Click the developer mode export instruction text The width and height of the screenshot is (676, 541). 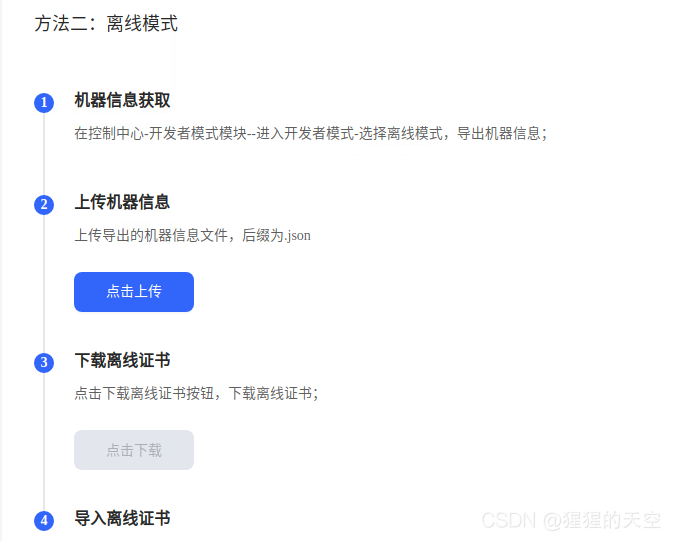(310, 133)
